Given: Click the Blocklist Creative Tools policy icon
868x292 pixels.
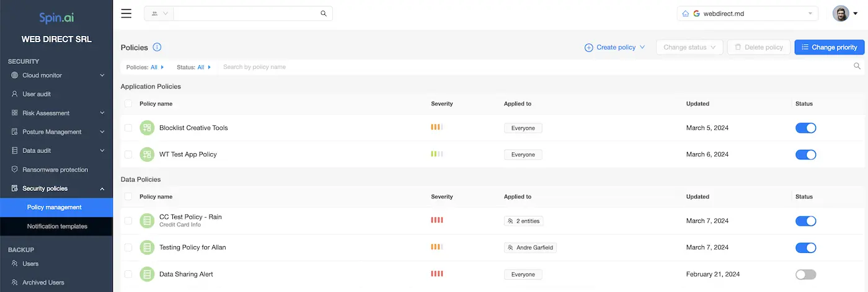Looking at the screenshot, I should tap(147, 128).
